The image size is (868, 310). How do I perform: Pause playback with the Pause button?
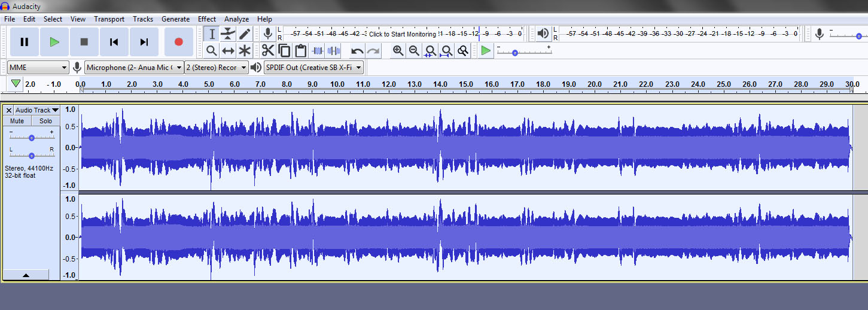coord(25,42)
